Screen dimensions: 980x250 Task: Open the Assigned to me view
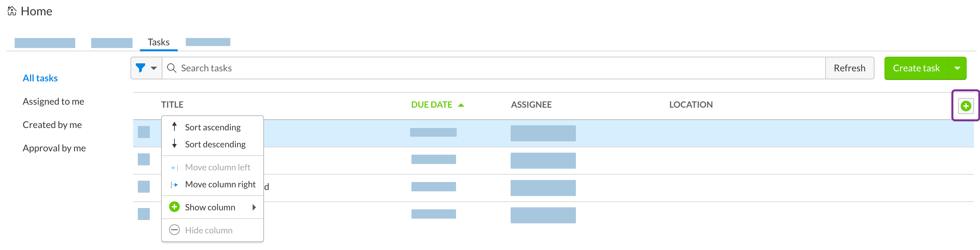(x=53, y=101)
